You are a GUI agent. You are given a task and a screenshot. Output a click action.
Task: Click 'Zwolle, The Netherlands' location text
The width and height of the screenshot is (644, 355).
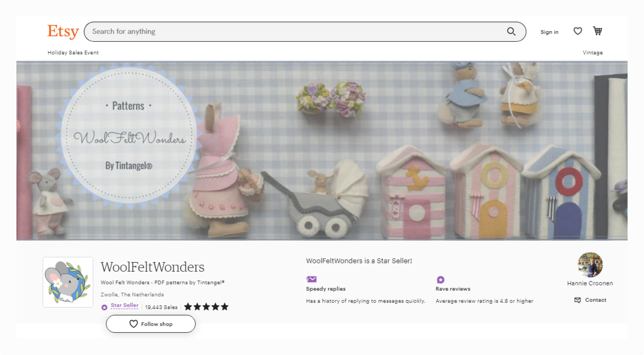[132, 294]
